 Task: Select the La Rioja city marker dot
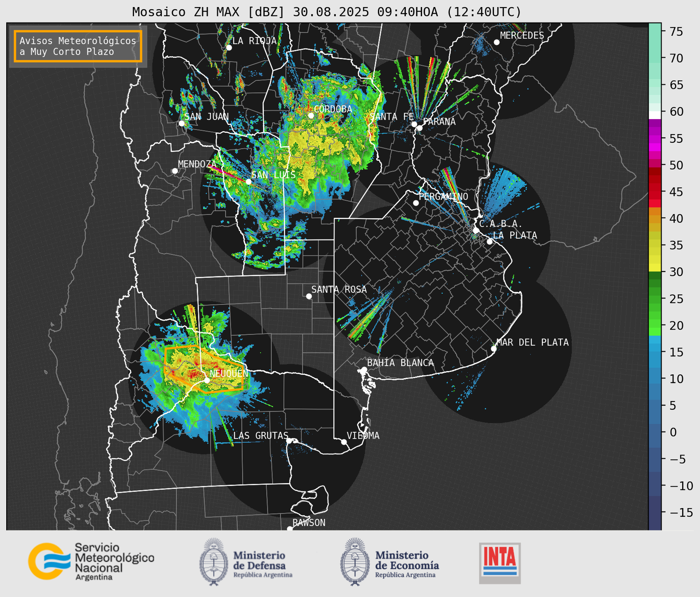click(229, 48)
